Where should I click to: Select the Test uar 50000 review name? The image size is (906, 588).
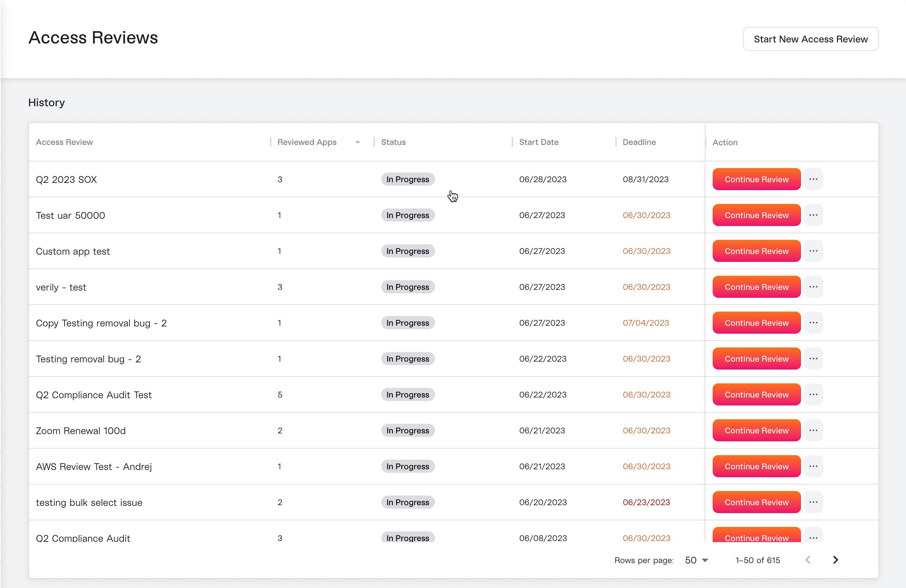[70, 215]
